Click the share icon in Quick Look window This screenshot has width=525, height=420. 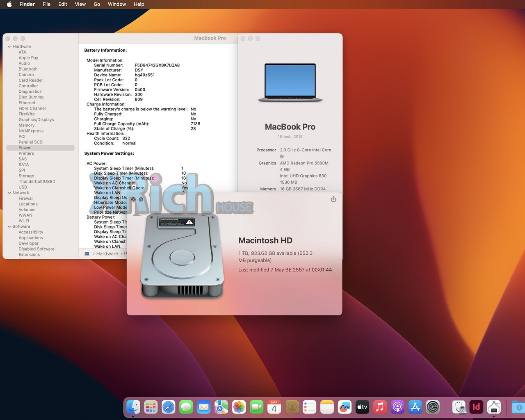[333, 199]
